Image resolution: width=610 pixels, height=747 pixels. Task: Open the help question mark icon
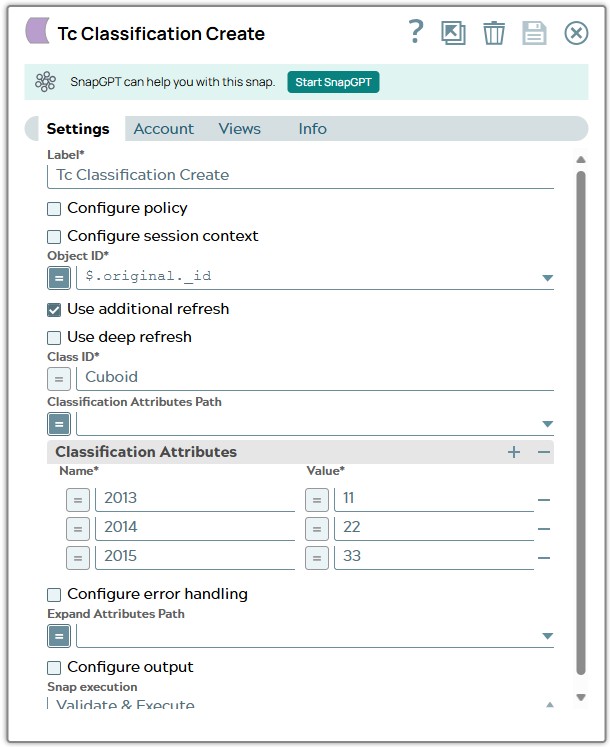416,32
